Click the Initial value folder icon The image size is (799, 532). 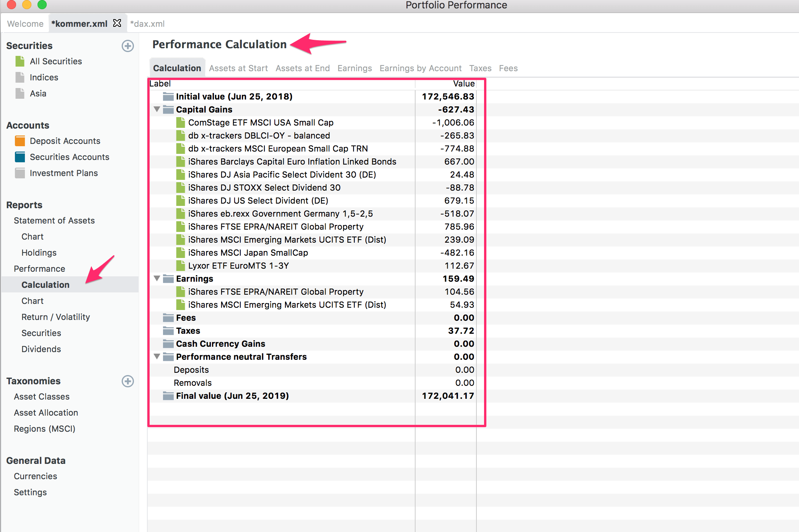click(168, 96)
